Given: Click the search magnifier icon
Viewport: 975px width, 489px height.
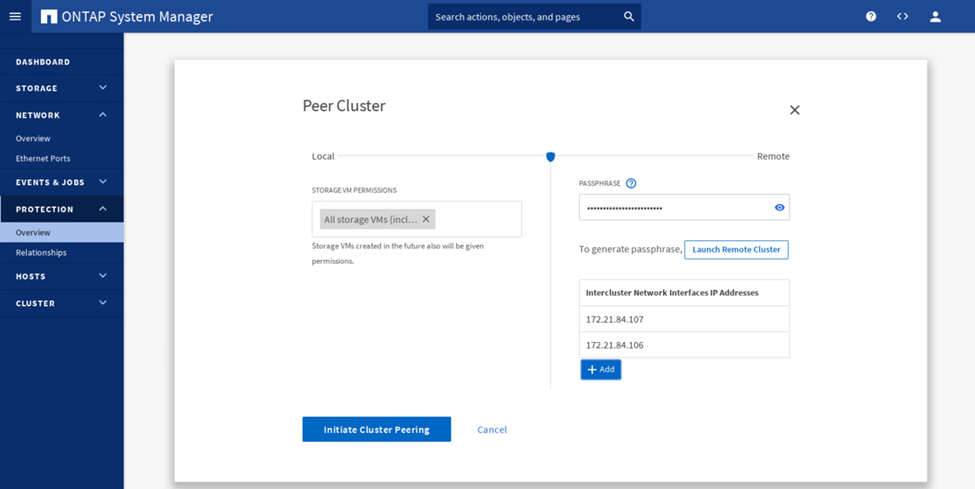Looking at the screenshot, I should (x=628, y=17).
